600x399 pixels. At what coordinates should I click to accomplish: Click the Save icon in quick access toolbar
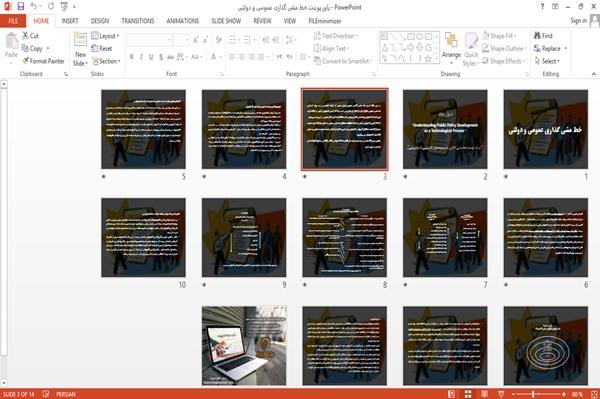point(21,6)
